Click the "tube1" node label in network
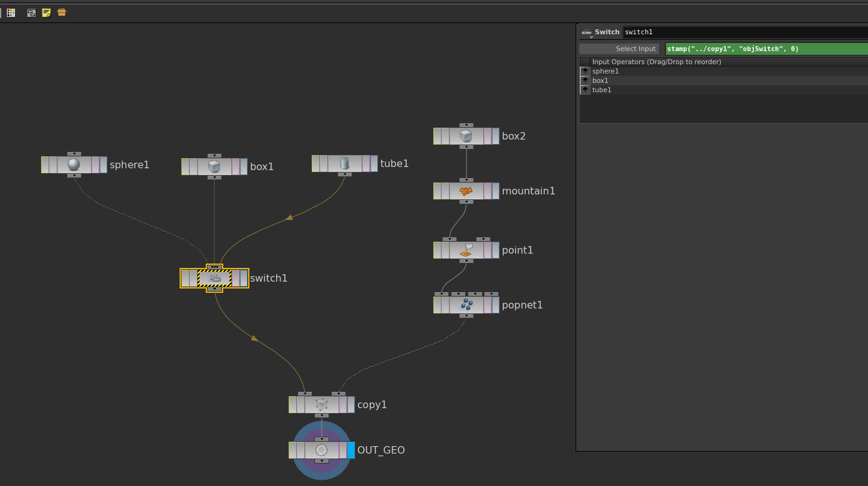This screenshot has width=868, height=486. (395, 164)
